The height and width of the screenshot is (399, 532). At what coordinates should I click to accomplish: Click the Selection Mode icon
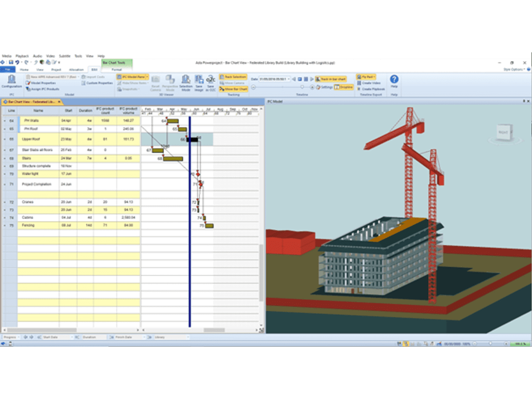click(186, 82)
